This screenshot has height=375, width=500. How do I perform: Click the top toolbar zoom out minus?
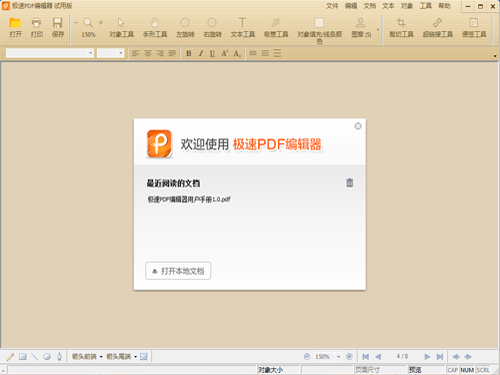76,23
